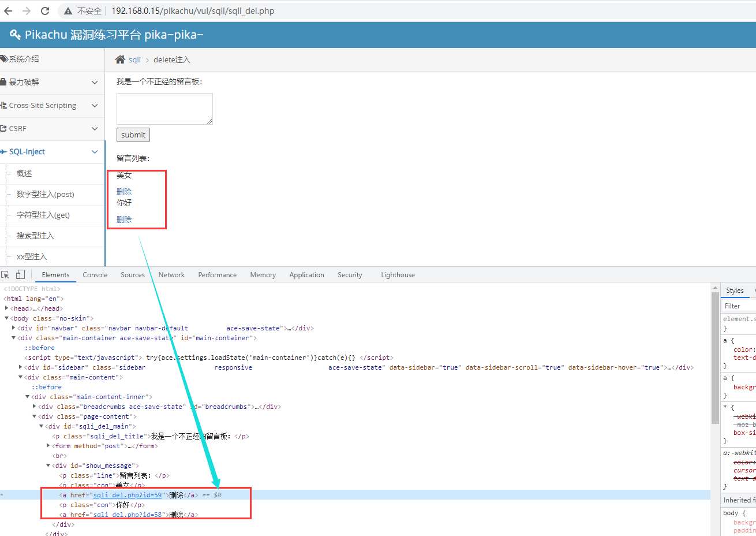
Task: Click the home icon in breadcrumbs
Action: tap(120, 59)
